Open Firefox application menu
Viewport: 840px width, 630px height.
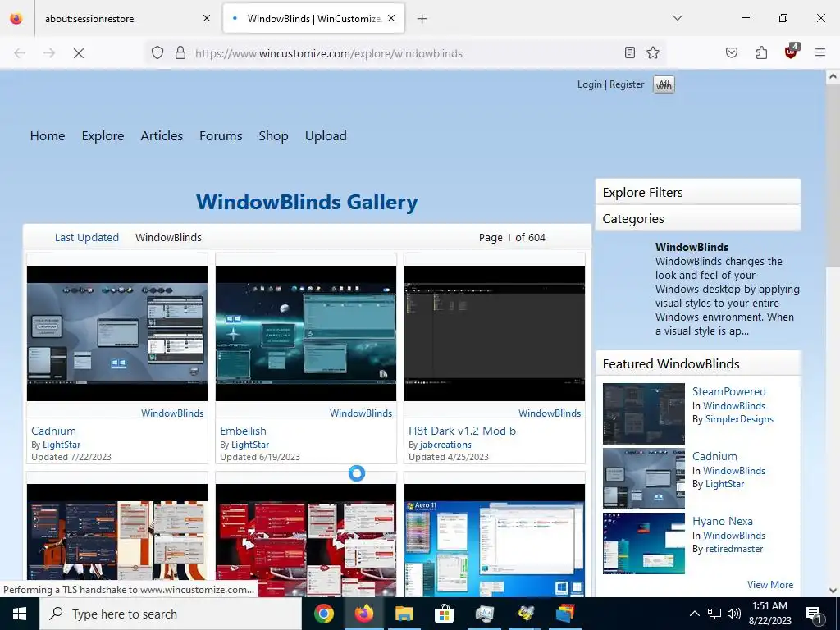coord(820,52)
